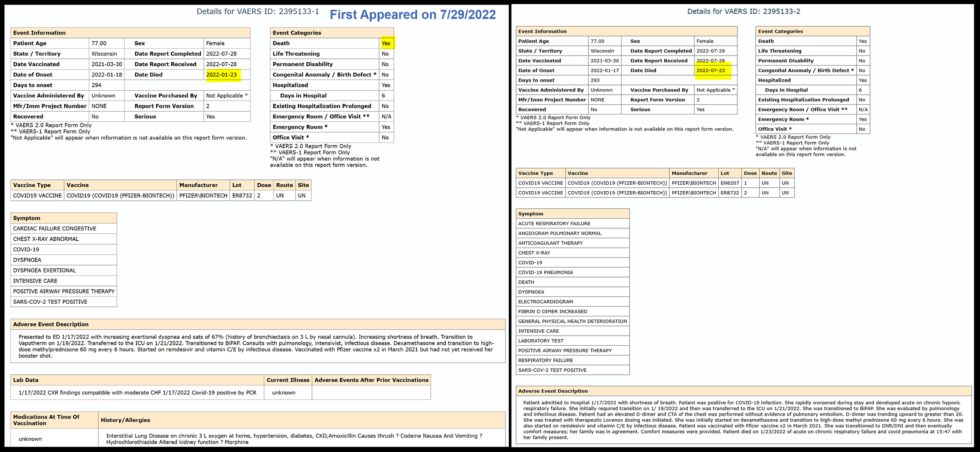Select Days to onset value 293
The width and height of the screenshot is (980, 452).
(x=595, y=81)
